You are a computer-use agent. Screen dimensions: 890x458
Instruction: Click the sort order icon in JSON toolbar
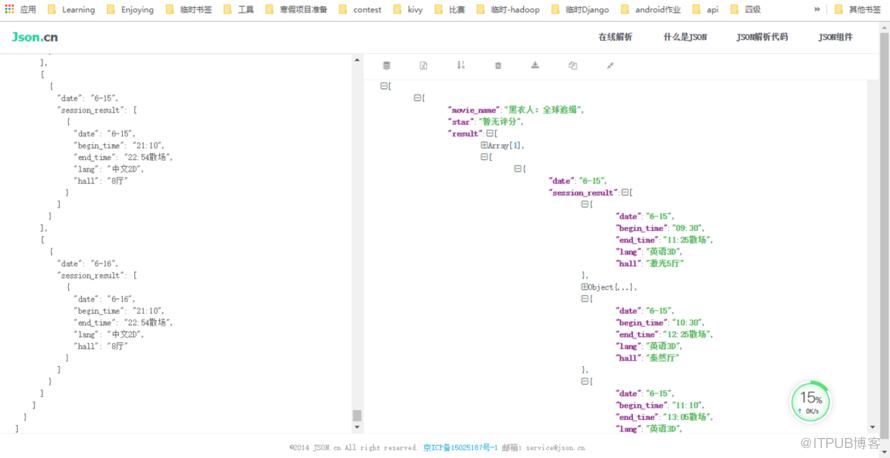[x=461, y=66]
